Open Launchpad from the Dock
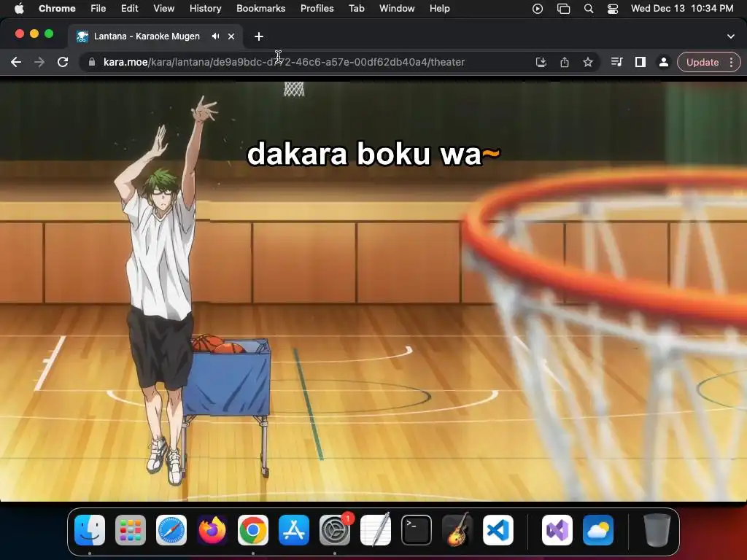Screen dimensions: 747x560 131,530
